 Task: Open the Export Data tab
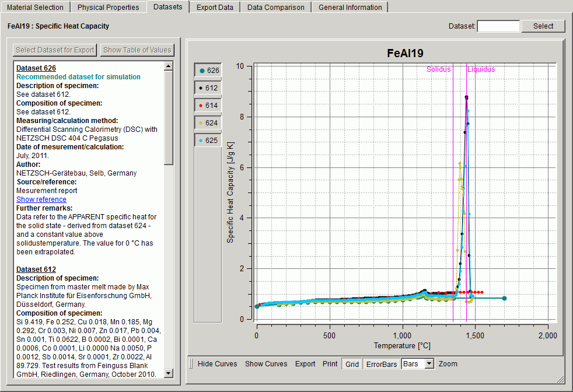tap(215, 8)
